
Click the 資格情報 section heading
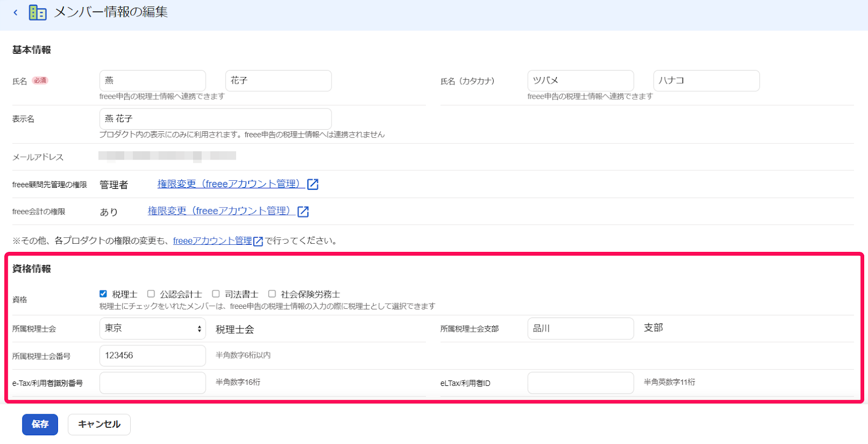tap(31, 269)
